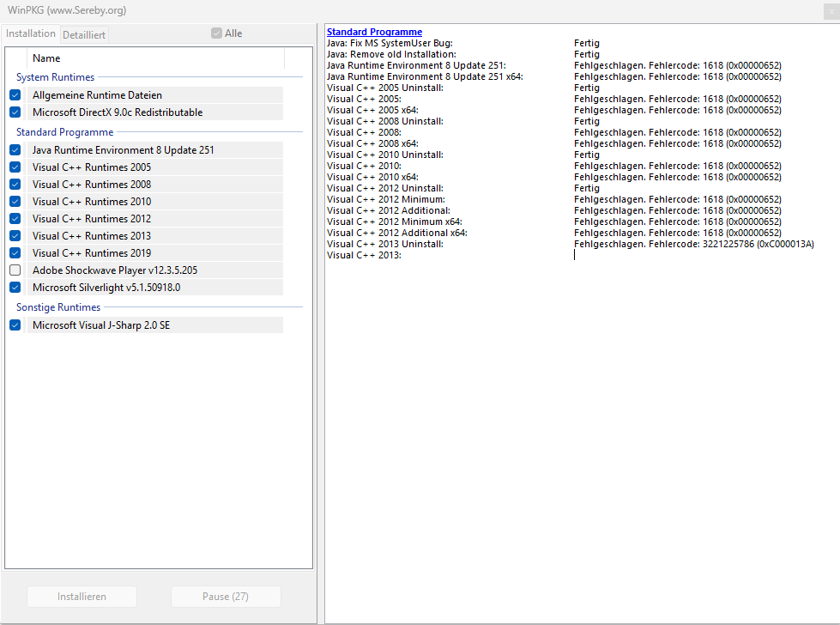Toggle Visual C++ Runtimes 2012 checkbox
This screenshot has width=840, height=625.
[15, 219]
